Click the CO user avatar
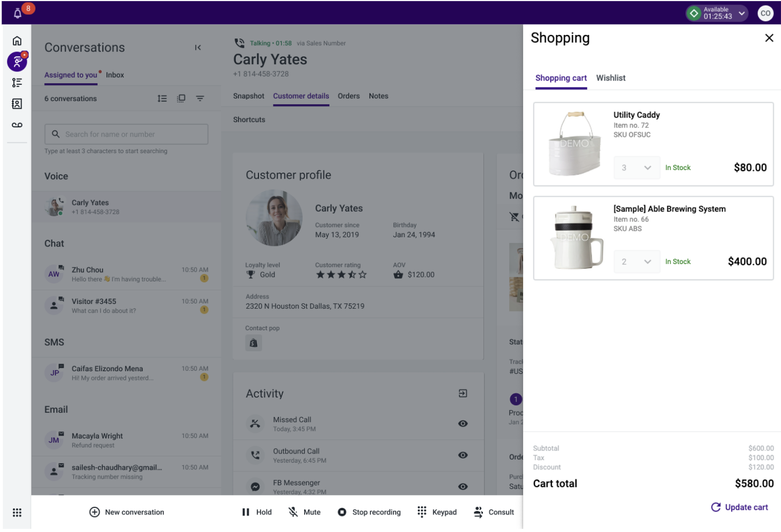The width and height of the screenshot is (781, 532). point(766,13)
